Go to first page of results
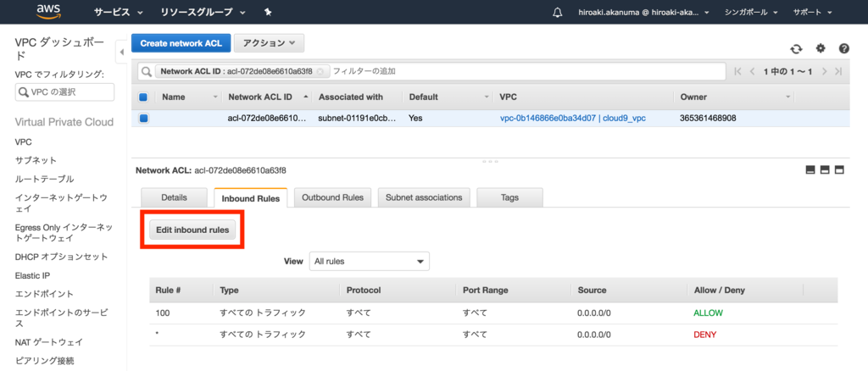Screen dimensions: 868x371 tap(737, 71)
